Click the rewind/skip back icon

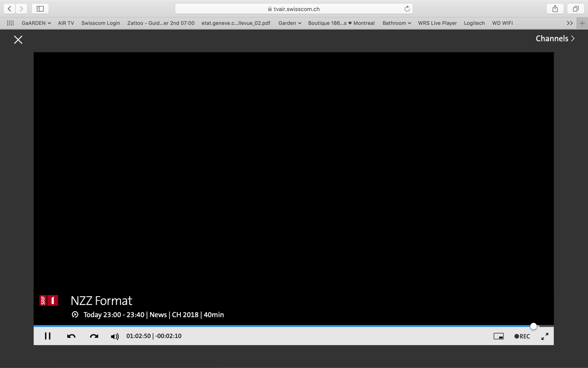pos(71,336)
